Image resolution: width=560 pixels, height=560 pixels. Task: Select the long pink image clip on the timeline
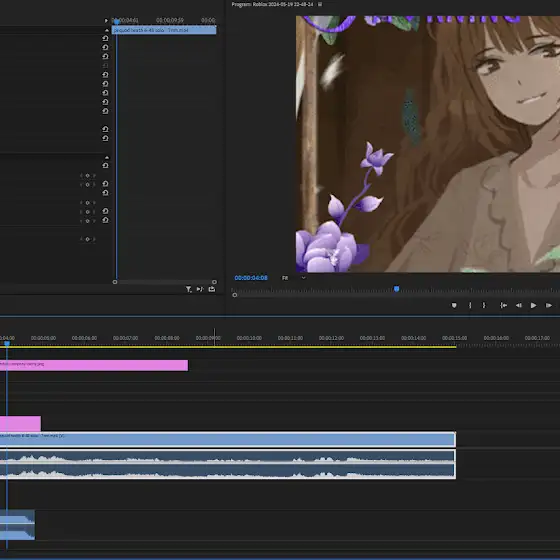[94, 365]
